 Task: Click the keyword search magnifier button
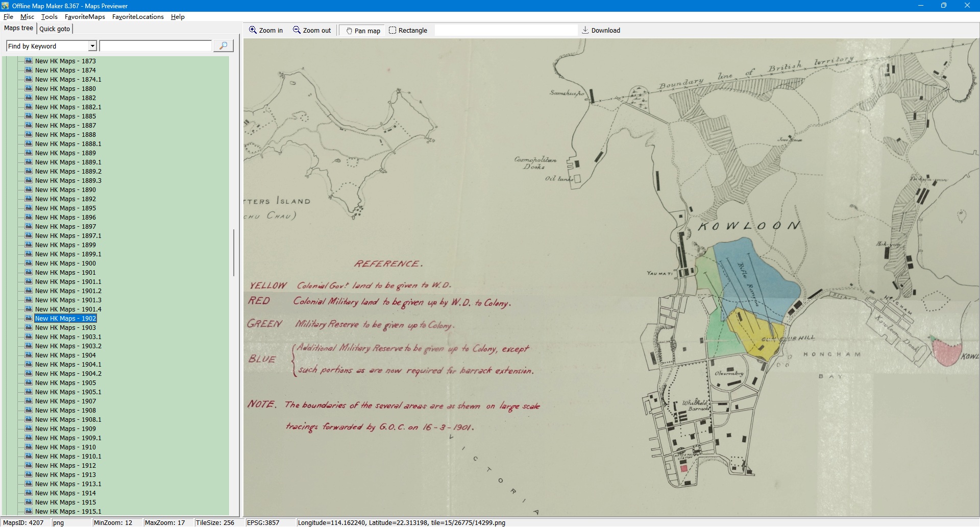[223, 46]
